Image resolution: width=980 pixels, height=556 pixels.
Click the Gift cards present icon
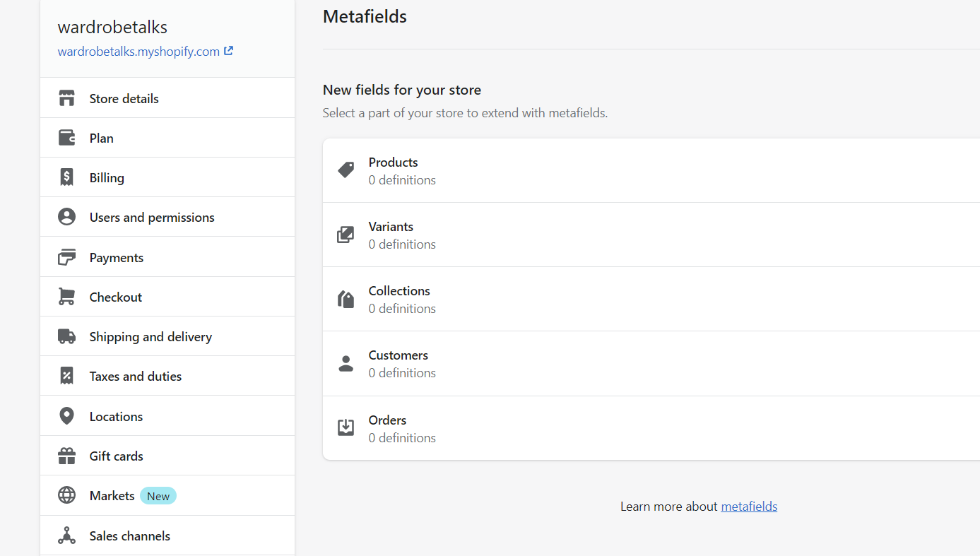click(66, 456)
